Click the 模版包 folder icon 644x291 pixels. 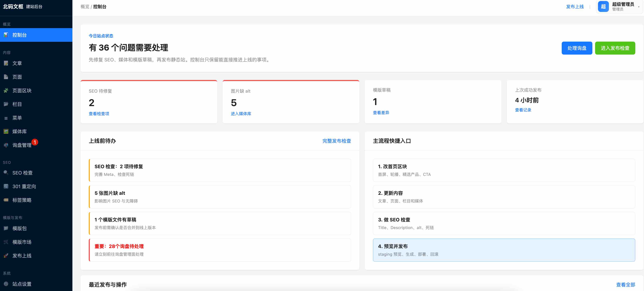click(x=6, y=228)
